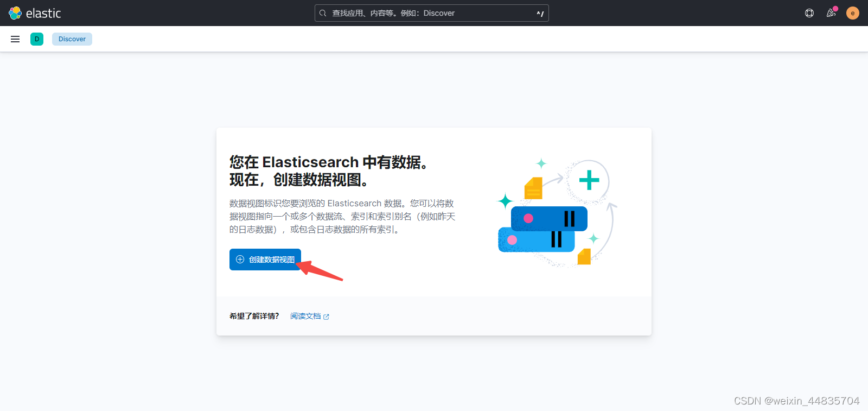Image resolution: width=868 pixels, height=411 pixels.
Task: Open the newsfeed notifications icon
Action: point(831,13)
